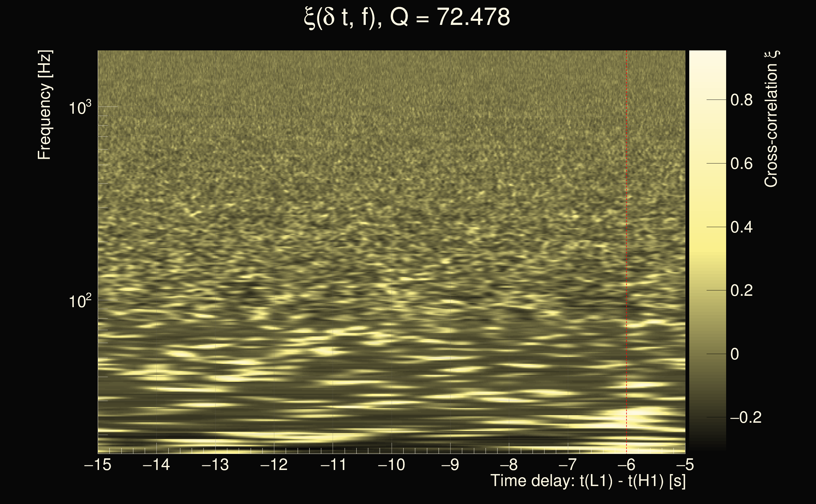
Task: Click the −10 time delay tick label
Action: tap(391, 465)
